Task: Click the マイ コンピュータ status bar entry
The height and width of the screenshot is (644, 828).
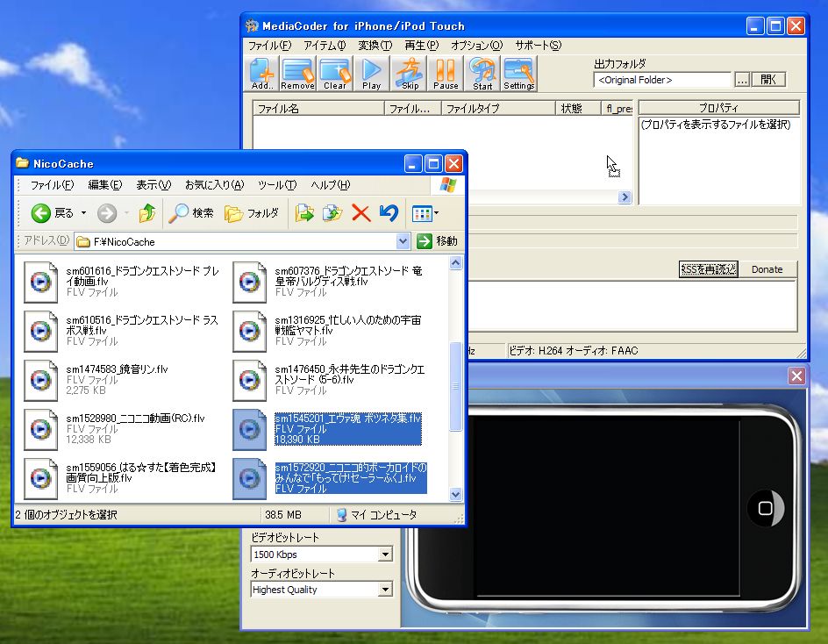Action: (x=377, y=514)
